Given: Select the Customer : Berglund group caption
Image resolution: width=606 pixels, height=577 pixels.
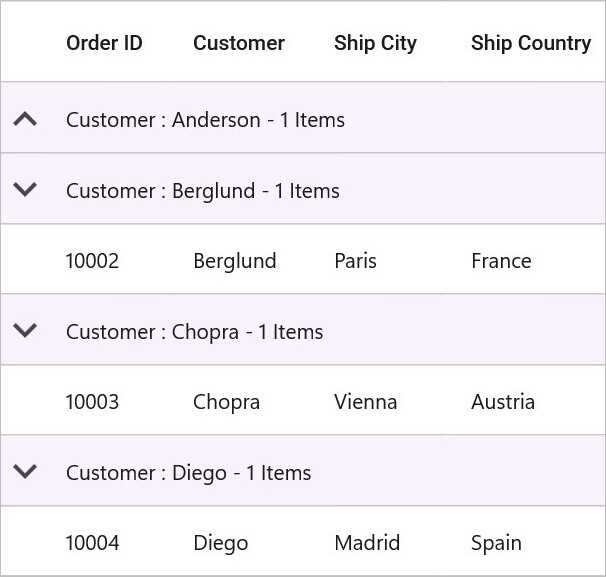Looking at the screenshot, I should click(x=203, y=191).
